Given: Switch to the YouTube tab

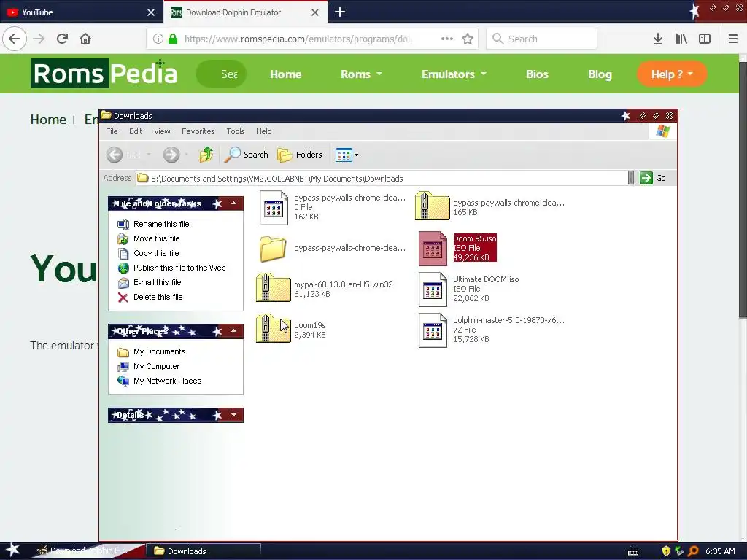Looking at the screenshot, I should [82, 12].
